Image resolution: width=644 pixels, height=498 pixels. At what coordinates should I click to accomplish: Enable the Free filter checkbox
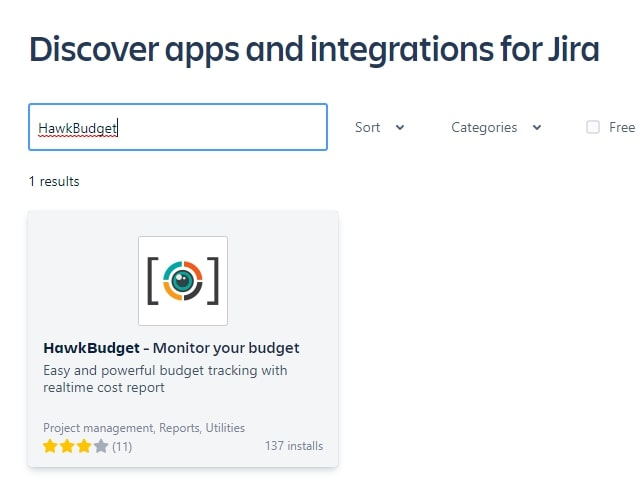click(x=593, y=127)
